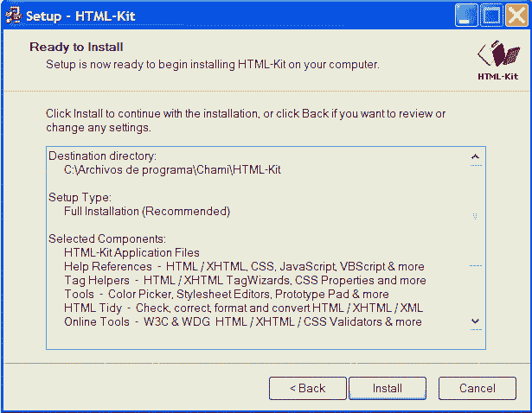Screen dimensions: 532x413
Task: Select 'HTML-Kit Application Files' line
Action: [x=131, y=253]
